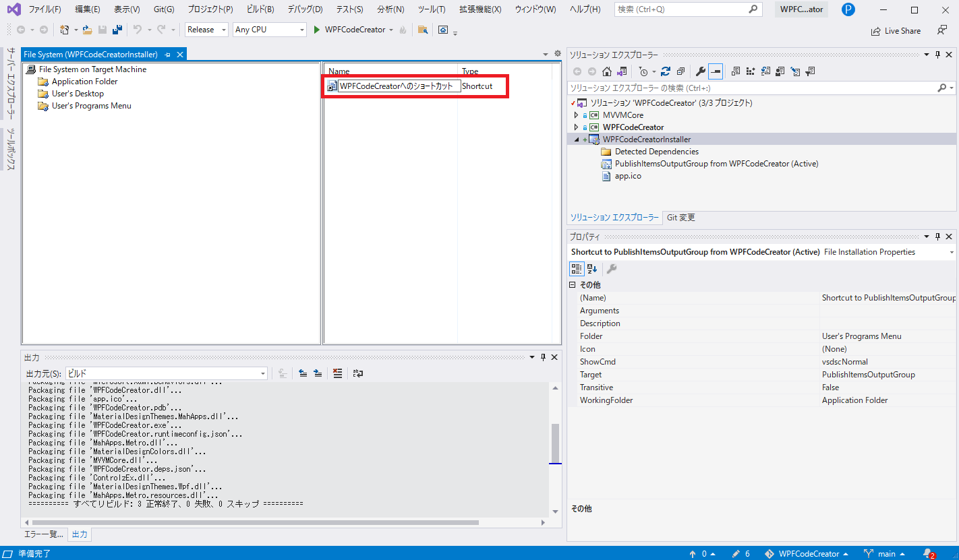Click the wrench Properties icon in Solution Explorer

[701, 71]
